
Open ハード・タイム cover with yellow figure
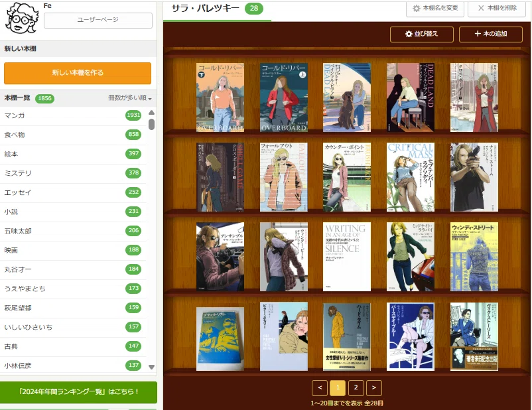coord(347,336)
